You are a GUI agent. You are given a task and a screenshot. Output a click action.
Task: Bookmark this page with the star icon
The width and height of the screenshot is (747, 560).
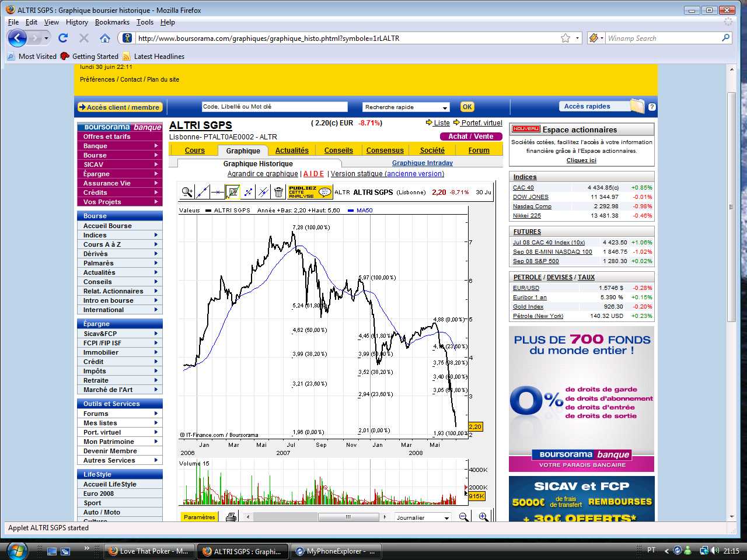[566, 38]
